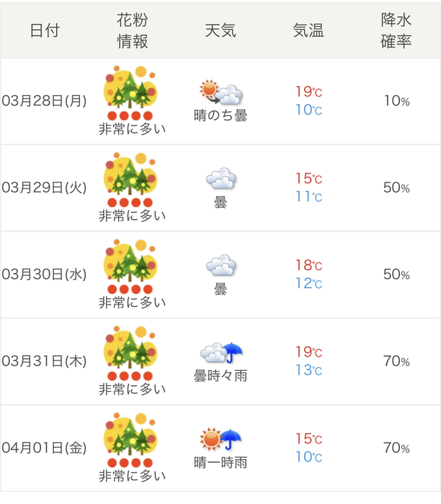This screenshot has width=441, height=504.
Task: Select the cloud weather icon for 03月29日
Action: [x=221, y=179]
